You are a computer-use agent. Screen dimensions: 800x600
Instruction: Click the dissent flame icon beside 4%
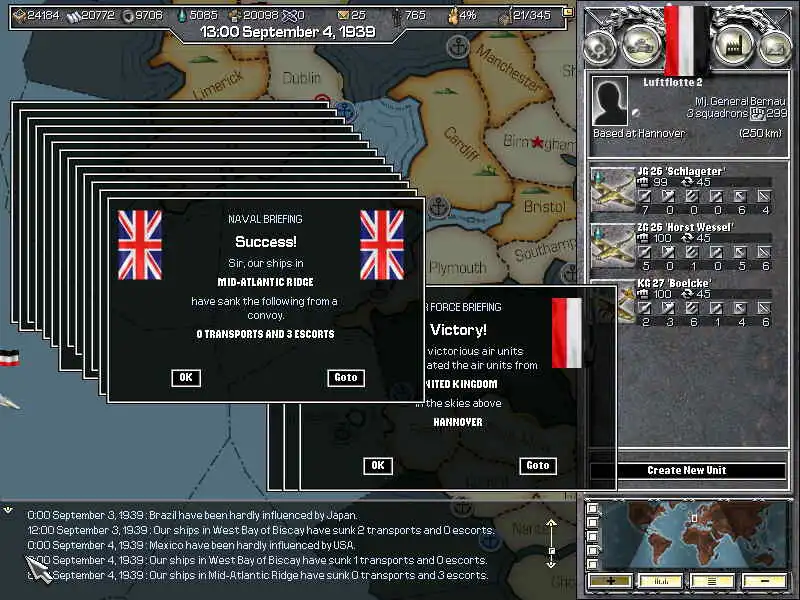click(x=453, y=16)
